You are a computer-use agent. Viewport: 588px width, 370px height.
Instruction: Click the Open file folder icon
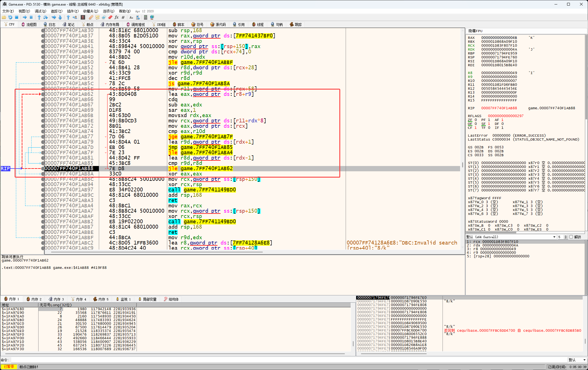[4, 17]
